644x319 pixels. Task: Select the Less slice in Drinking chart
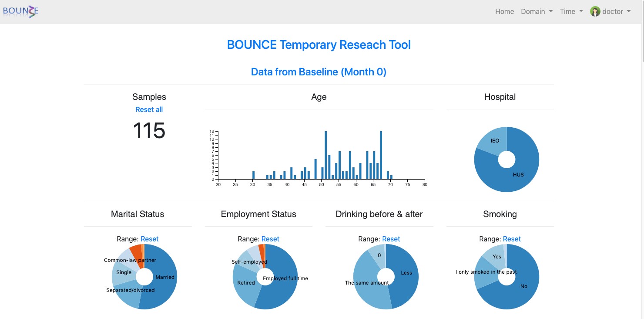click(405, 272)
